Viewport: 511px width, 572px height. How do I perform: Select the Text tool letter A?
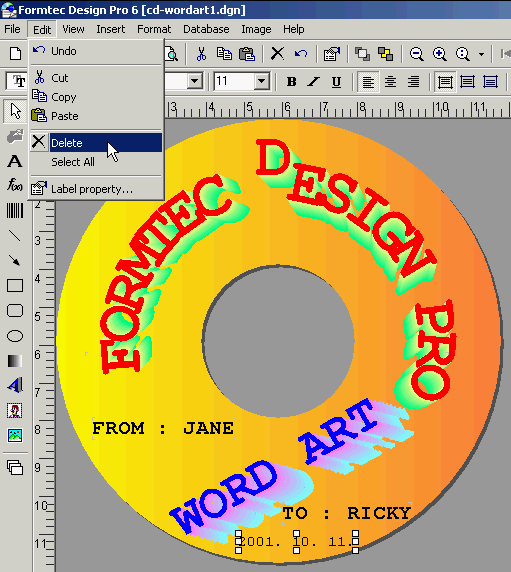(x=15, y=161)
